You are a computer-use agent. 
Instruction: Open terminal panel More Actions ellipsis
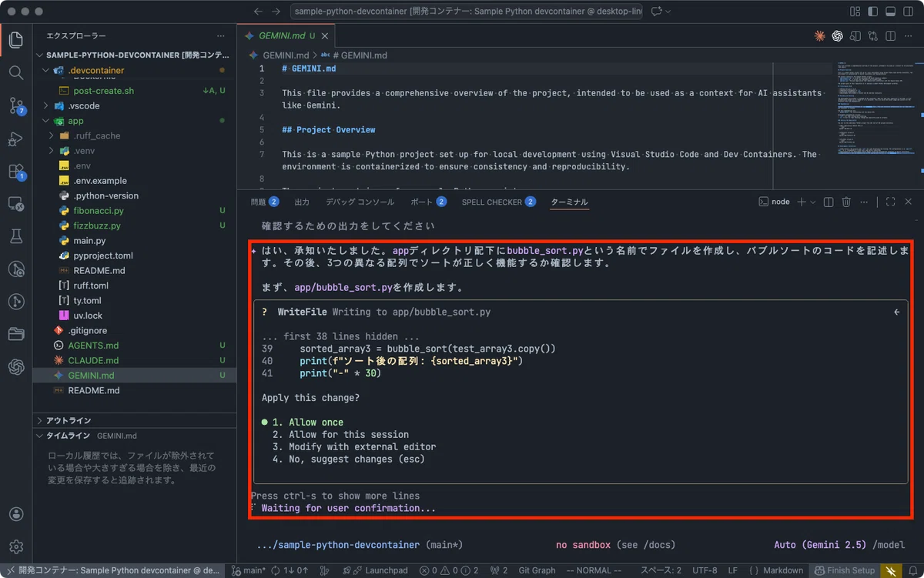(864, 202)
